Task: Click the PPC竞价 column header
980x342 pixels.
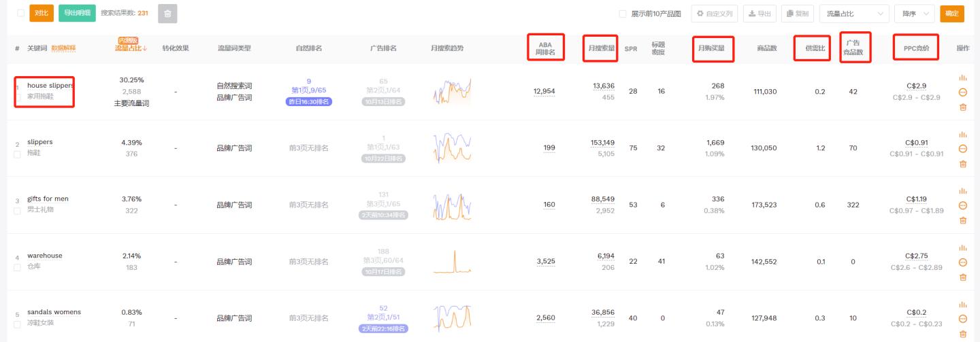Action: coord(916,48)
